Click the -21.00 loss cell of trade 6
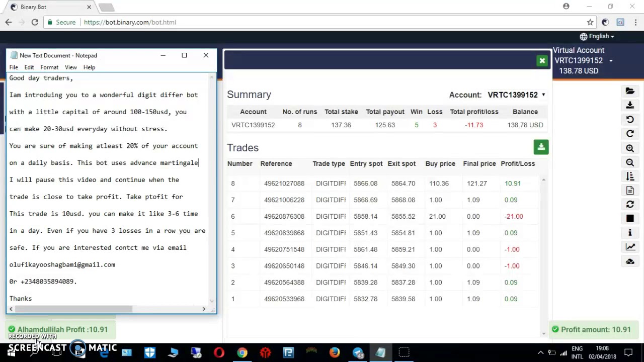This screenshot has height=362, width=644. click(514, 216)
